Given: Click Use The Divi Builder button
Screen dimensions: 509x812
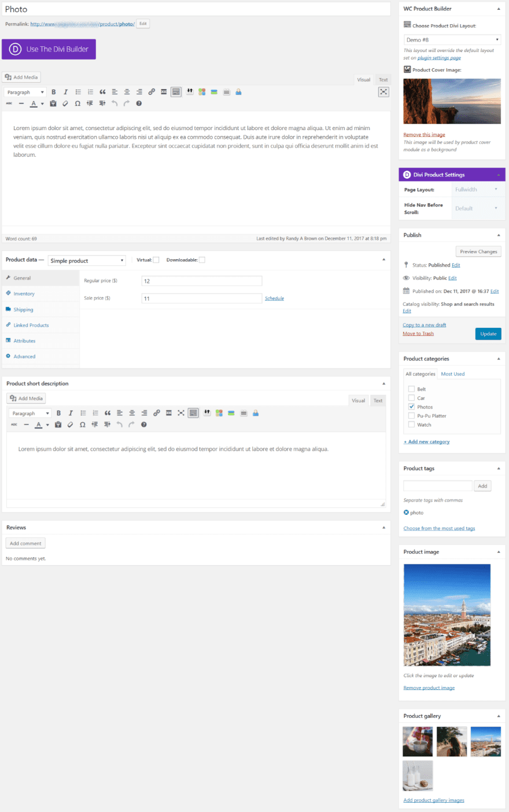Looking at the screenshot, I should pos(49,49).
